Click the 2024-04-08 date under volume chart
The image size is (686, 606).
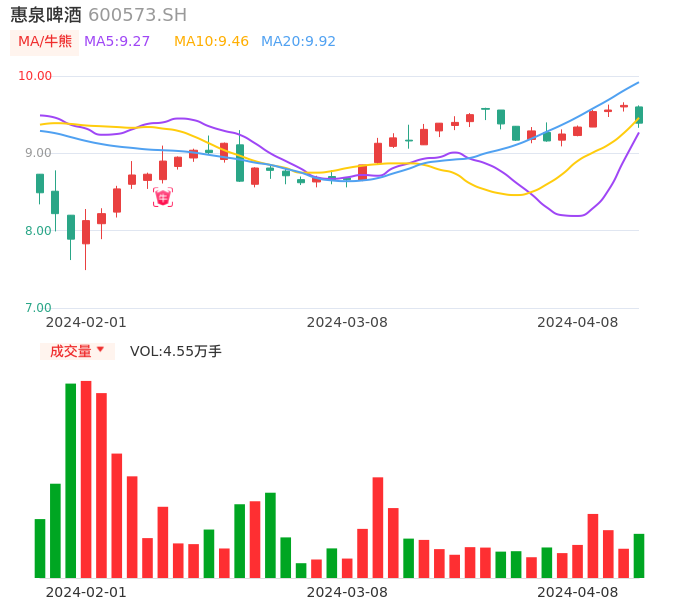tap(578, 592)
